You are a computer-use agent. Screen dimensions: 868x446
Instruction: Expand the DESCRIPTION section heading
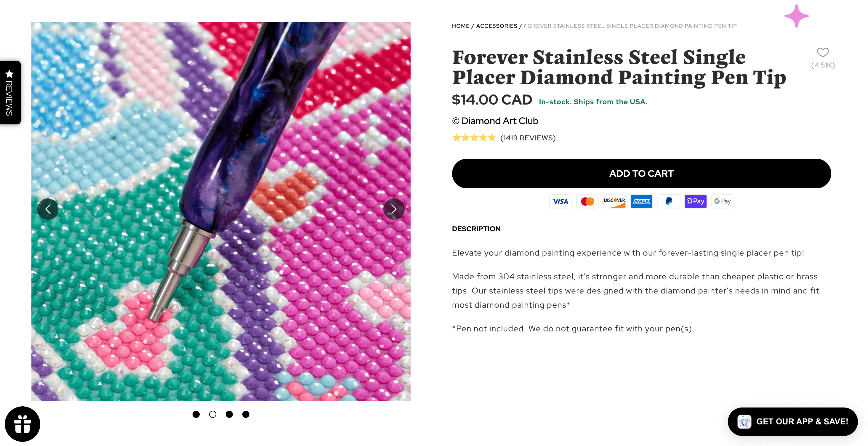476,229
